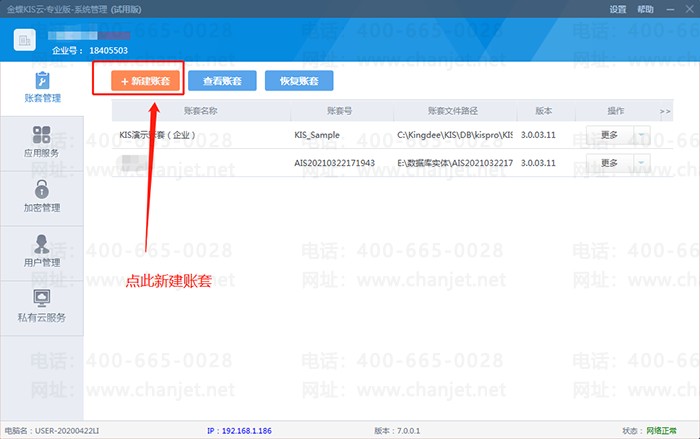
Task: Click the KIS_Sample account number cell
Action: coord(317,135)
